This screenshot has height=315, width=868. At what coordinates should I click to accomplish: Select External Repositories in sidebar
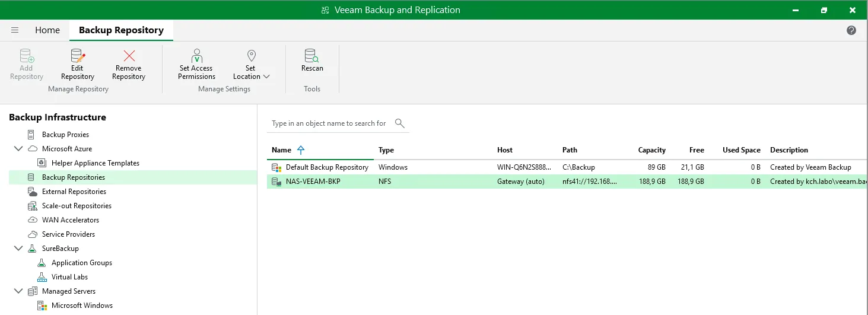tap(74, 192)
